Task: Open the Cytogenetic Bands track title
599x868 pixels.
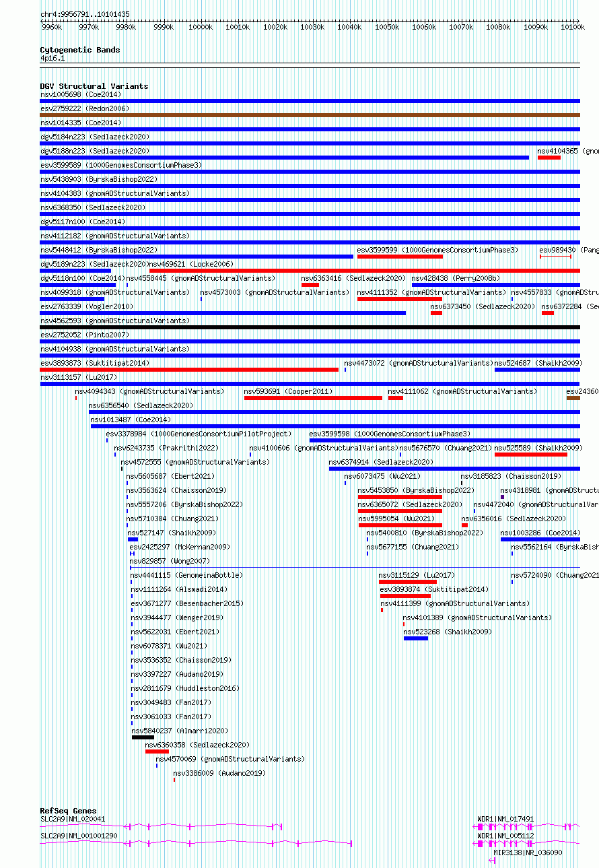Action: coord(80,50)
